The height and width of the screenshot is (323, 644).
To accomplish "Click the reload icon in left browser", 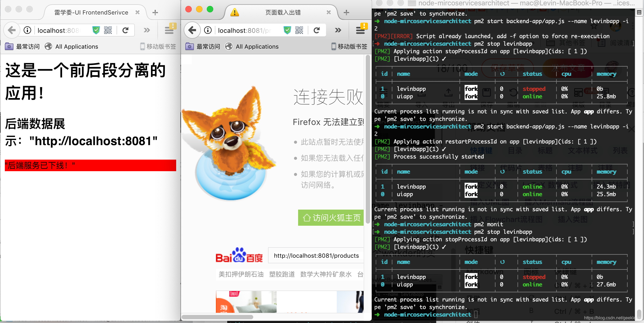I will (125, 30).
